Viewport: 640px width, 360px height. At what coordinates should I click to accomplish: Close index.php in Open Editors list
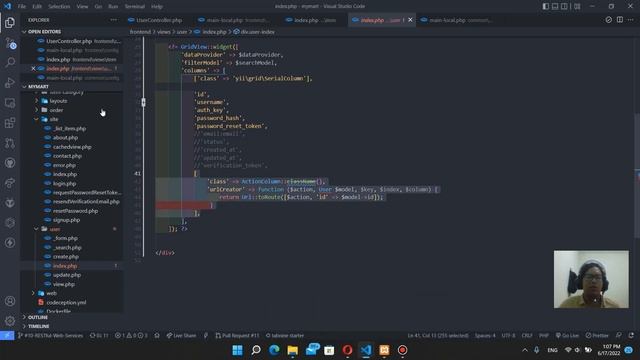33,69
